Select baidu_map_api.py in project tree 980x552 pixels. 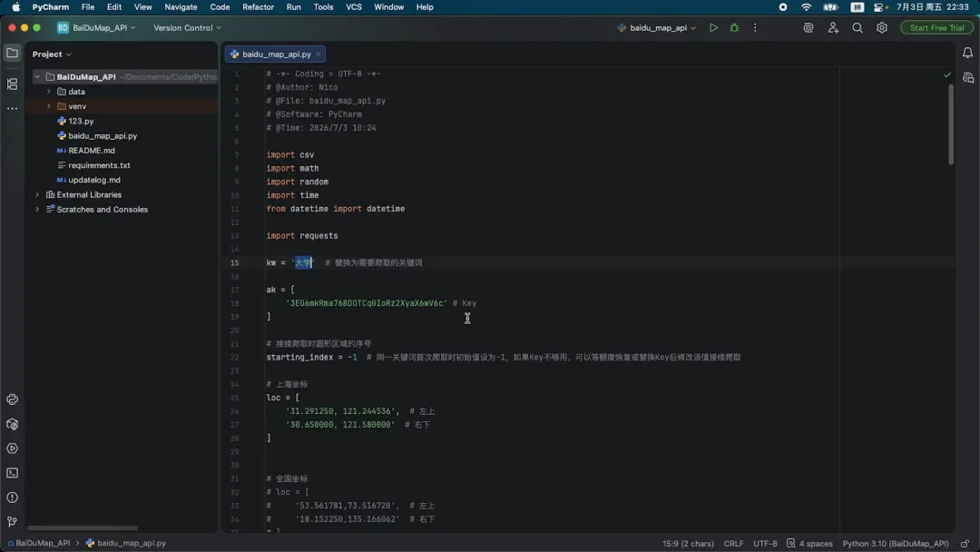pos(103,135)
